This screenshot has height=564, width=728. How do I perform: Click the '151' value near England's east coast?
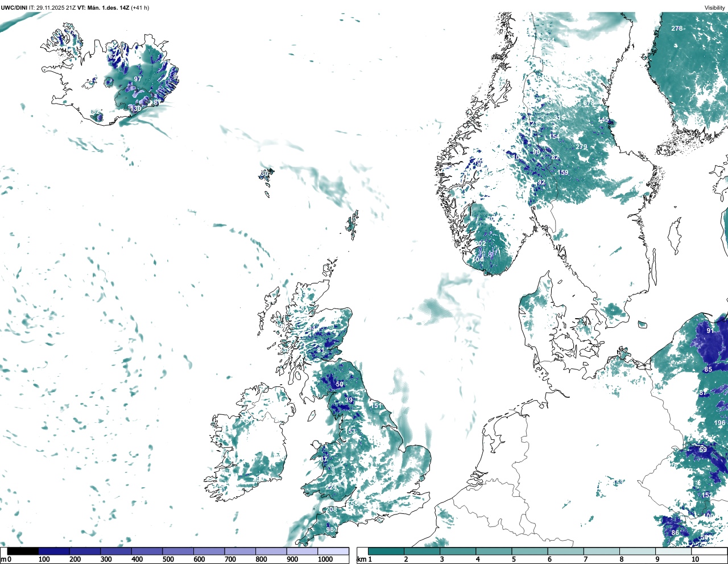tap(377, 405)
